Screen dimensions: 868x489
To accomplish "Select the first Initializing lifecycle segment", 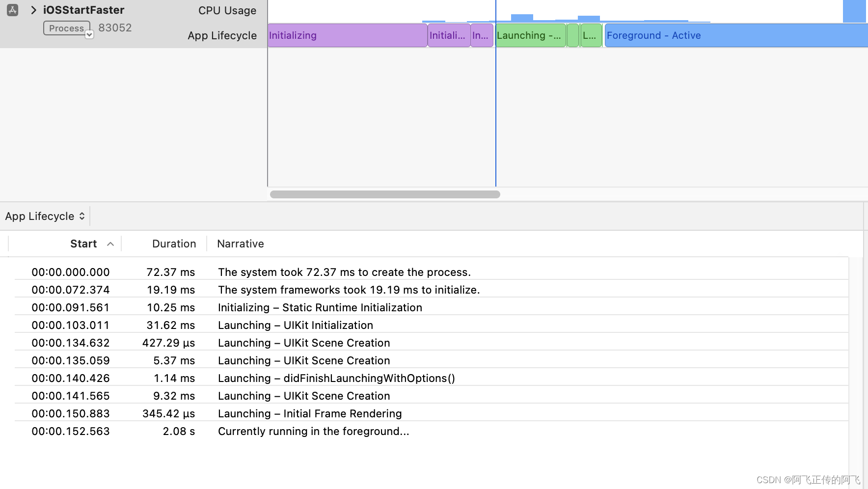I will tap(347, 35).
